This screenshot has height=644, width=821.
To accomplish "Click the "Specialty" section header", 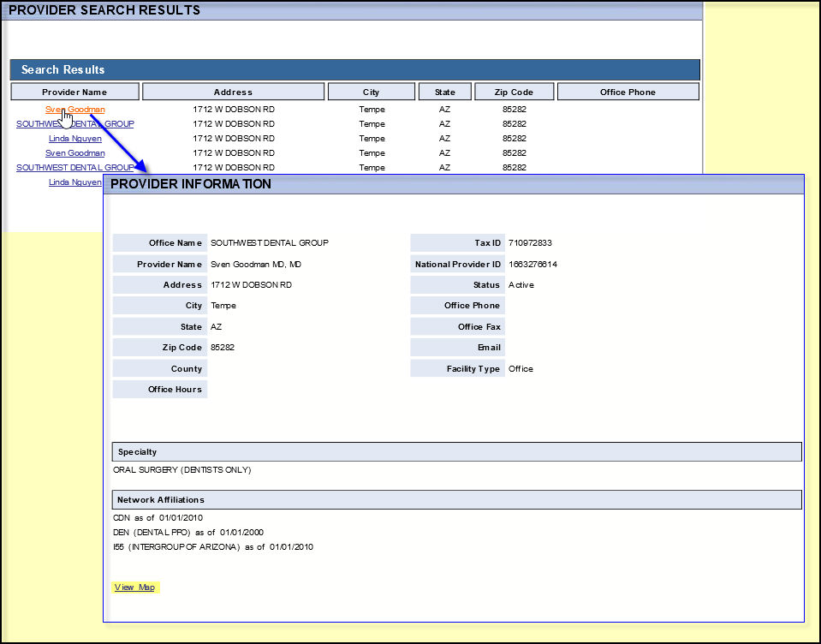I will point(456,452).
